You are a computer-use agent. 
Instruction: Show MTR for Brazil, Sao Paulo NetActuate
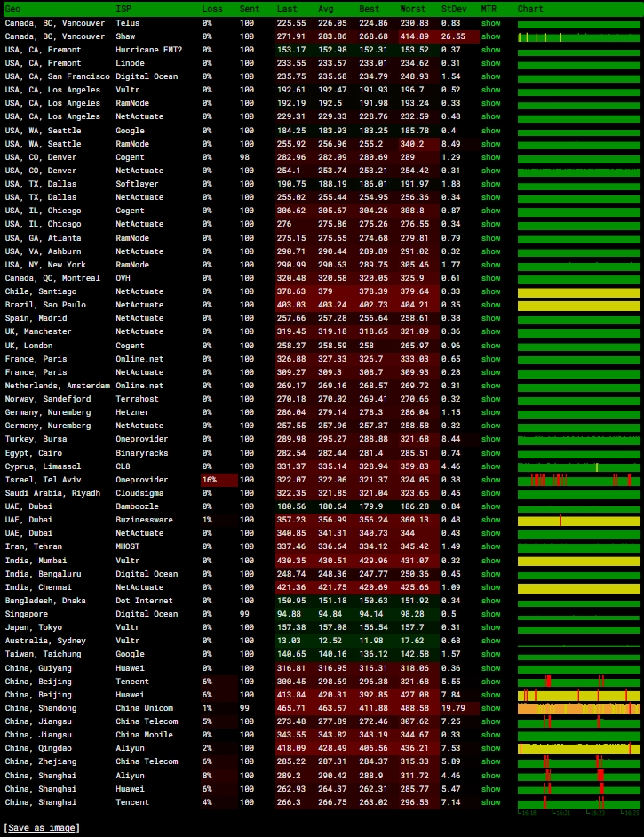tap(490, 305)
